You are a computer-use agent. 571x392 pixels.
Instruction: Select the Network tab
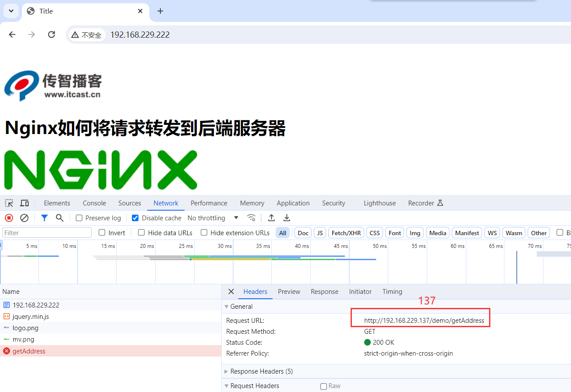pyautogui.click(x=166, y=203)
